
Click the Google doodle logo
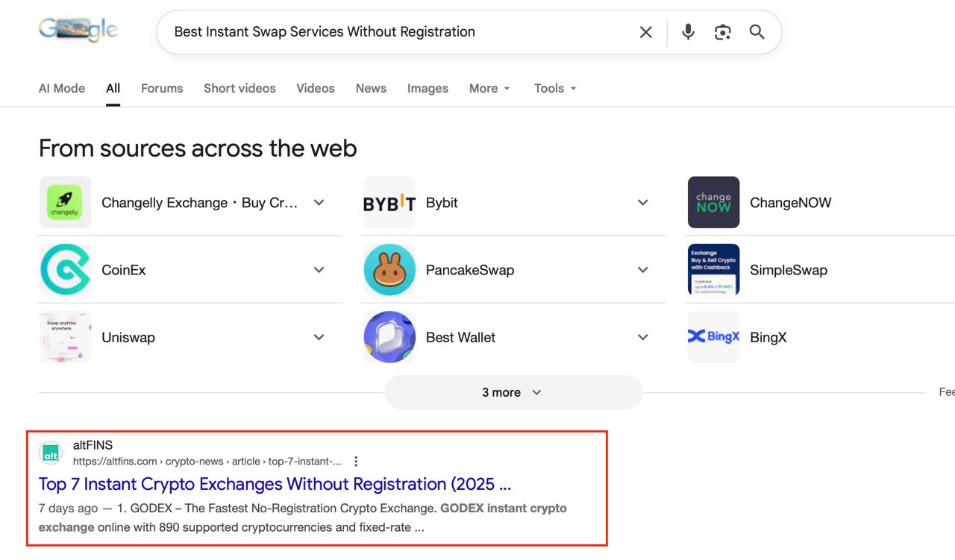[x=78, y=30]
